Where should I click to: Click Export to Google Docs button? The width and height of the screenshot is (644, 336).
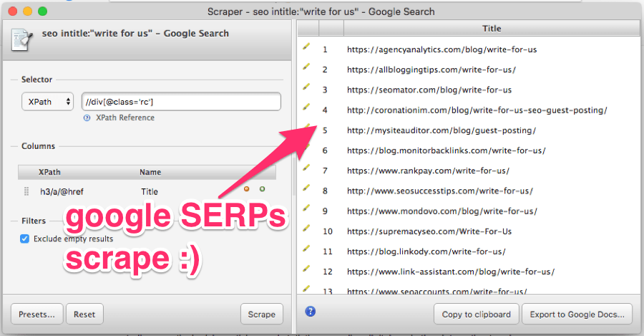pyautogui.click(x=577, y=314)
